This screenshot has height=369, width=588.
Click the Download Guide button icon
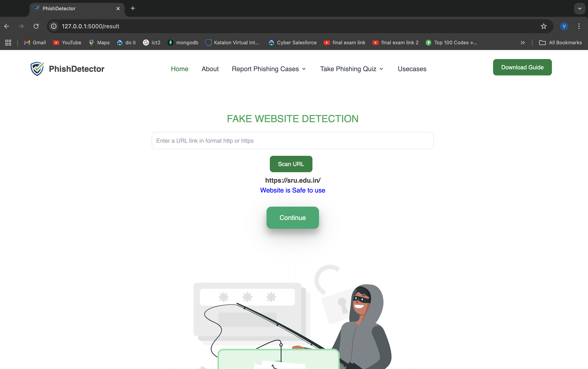[x=522, y=67]
